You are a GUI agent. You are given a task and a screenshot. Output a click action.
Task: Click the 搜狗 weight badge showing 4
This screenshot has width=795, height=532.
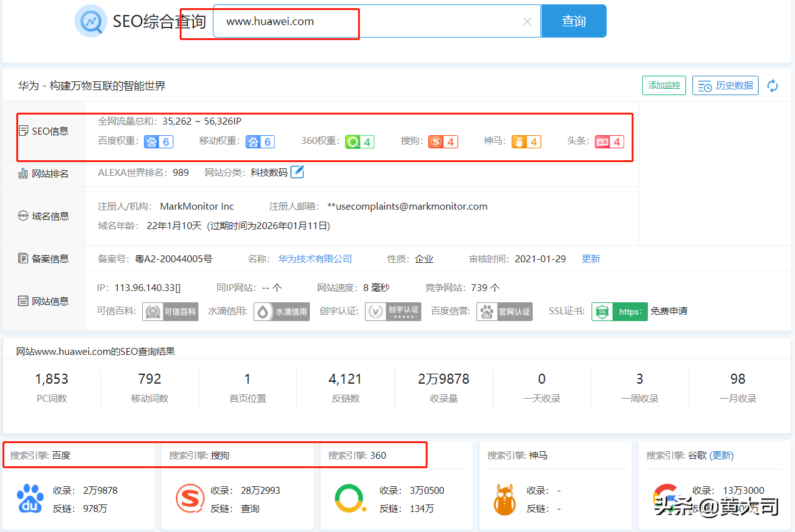coord(443,141)
